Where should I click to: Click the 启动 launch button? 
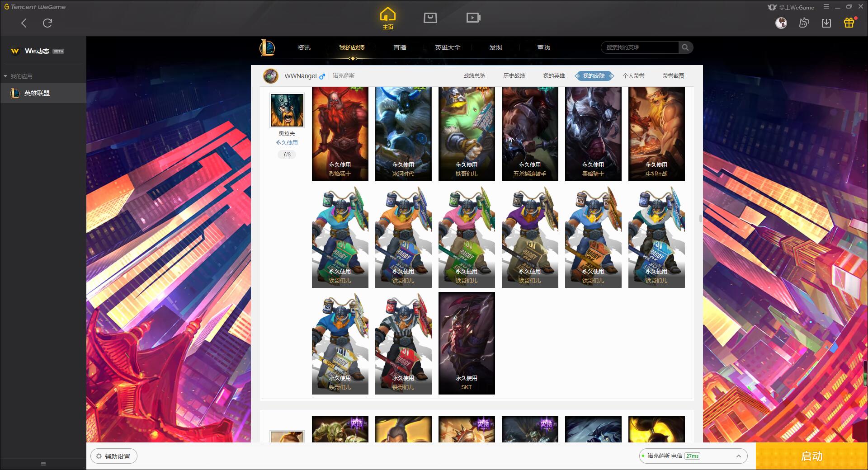point(811,456)
